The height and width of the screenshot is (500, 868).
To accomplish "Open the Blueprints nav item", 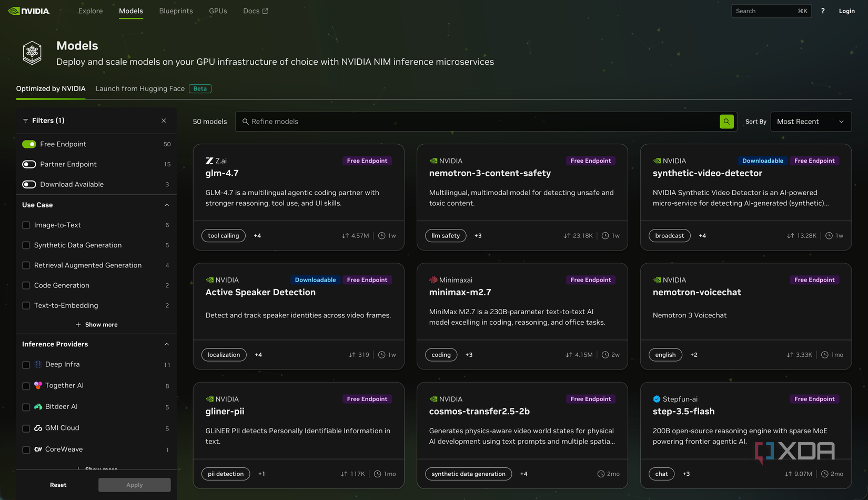I will tap(176, 11).
